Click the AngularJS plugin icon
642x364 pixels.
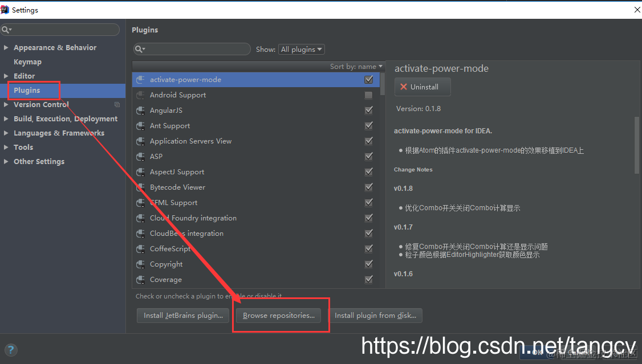[140, 111]
